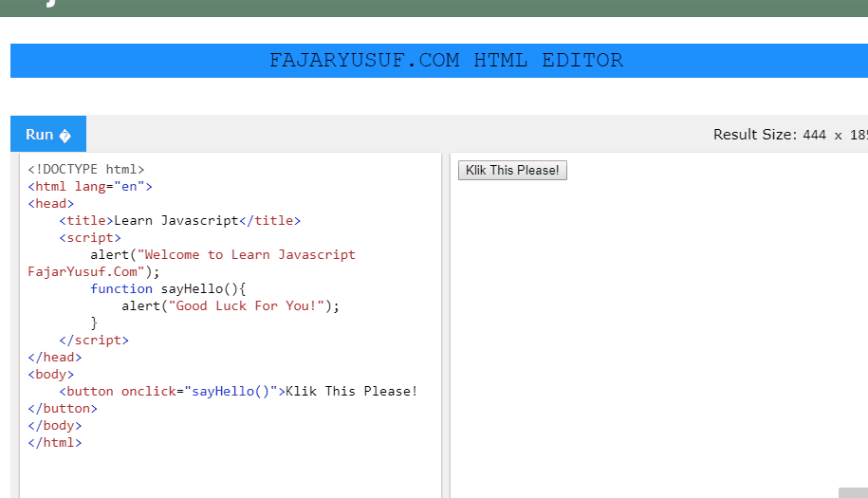Click the <!DOCTYPE html> line in editor
Image resolution: width=868 pixels, height=498 pixels.
pyautogui.click(x=85, y=169)
